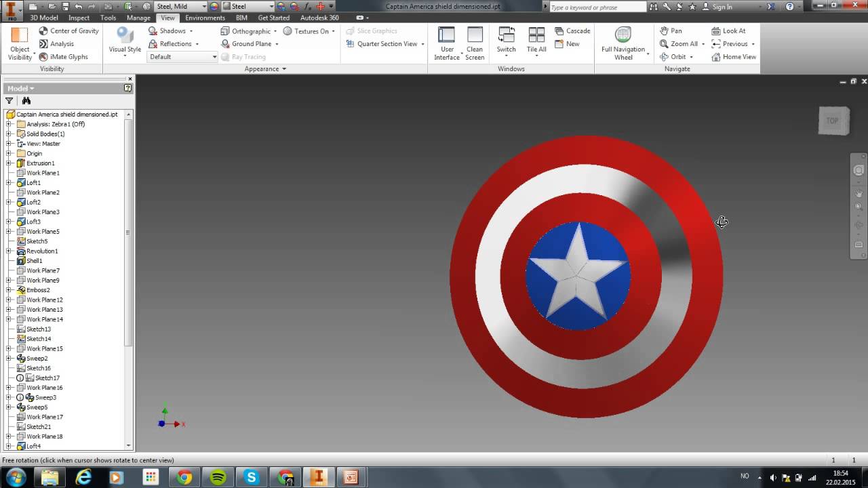
Task: Open the Tools ribbon tab
Action: coord(108,18)
